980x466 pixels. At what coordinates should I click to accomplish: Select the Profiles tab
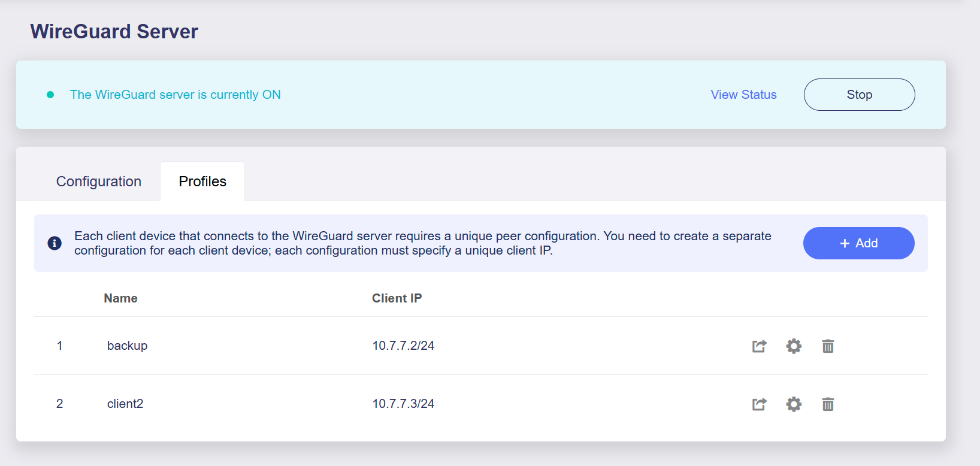(x=202, y=181)
